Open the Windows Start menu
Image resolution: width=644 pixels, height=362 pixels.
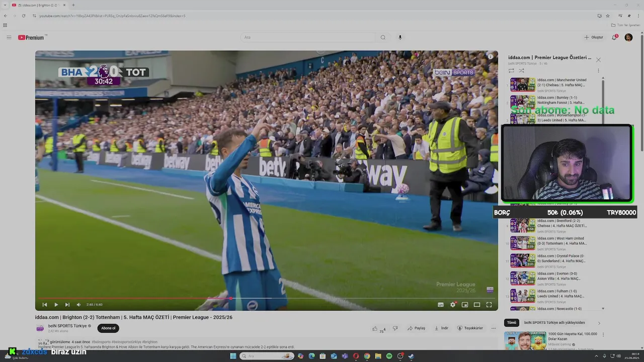tap(233, 356)
